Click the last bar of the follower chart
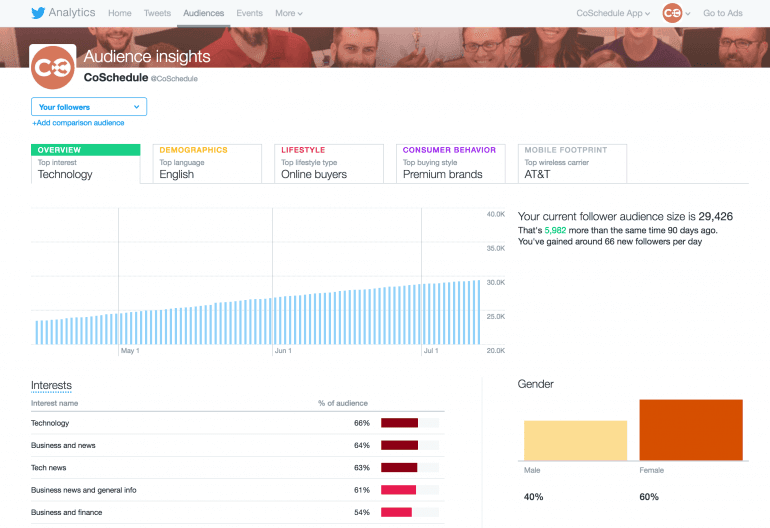 (479, 312)
